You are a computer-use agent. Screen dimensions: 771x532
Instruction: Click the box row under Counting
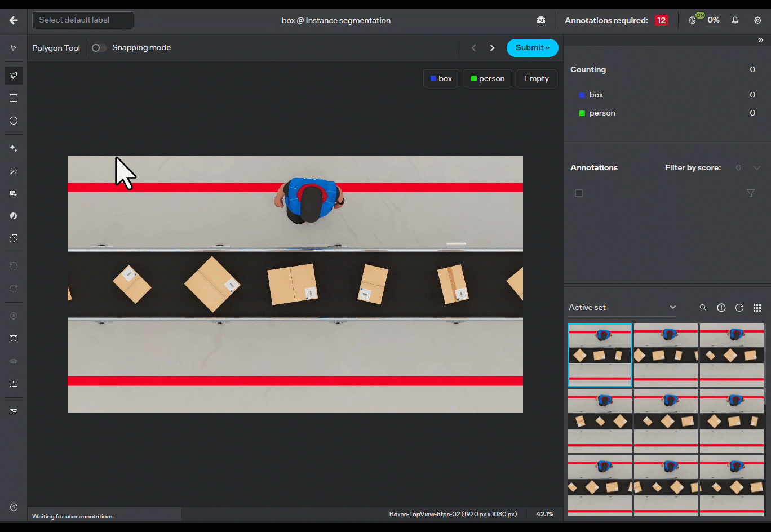click(667, 95)
